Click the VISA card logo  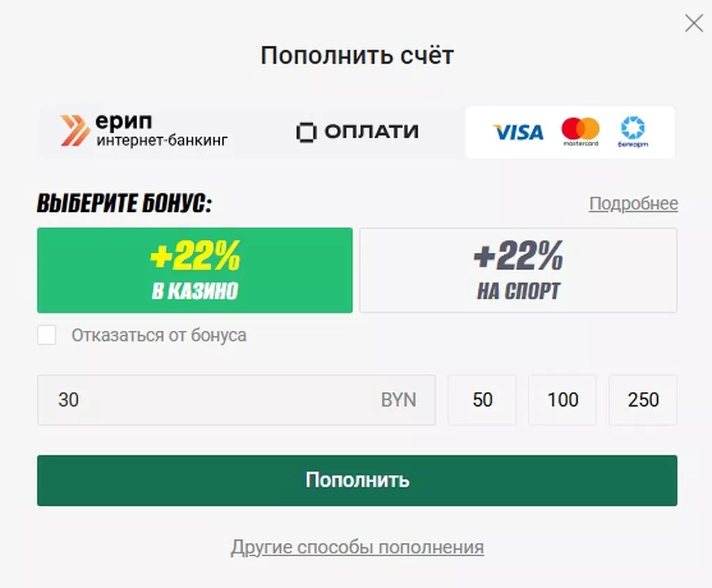pos(518,132)
